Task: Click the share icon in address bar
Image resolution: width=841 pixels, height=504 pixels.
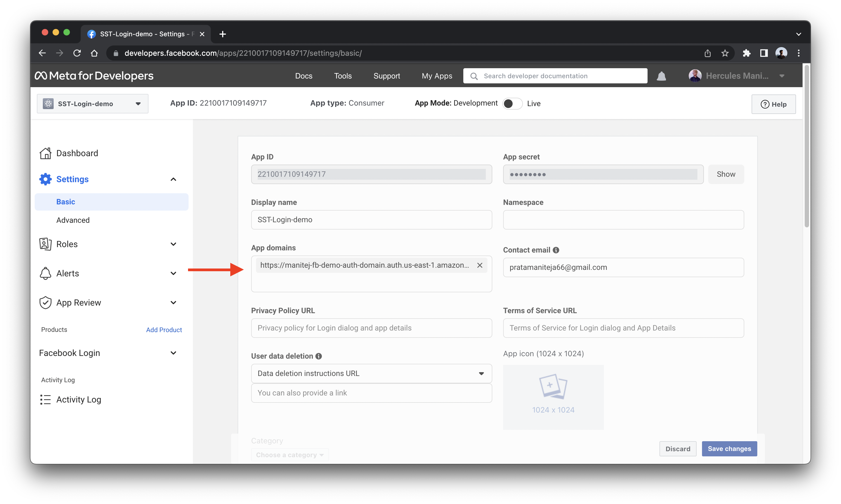Action: [x=707, y=53]
